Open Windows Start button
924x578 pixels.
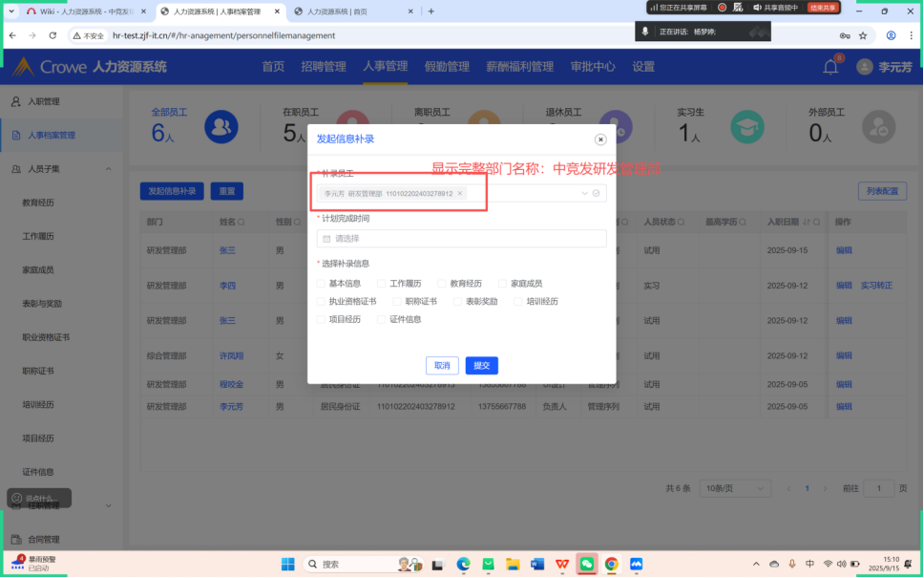(x=287, y=565)
